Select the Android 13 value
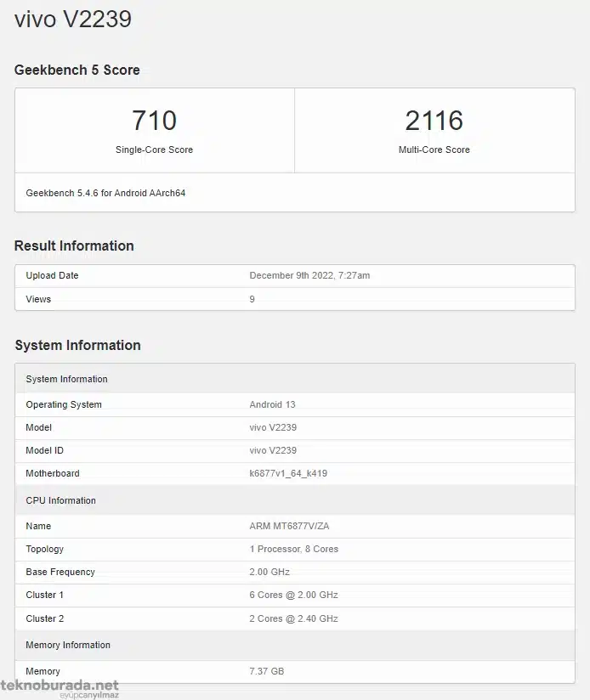This screenshot has height=700, width=590. pos(272,404)
